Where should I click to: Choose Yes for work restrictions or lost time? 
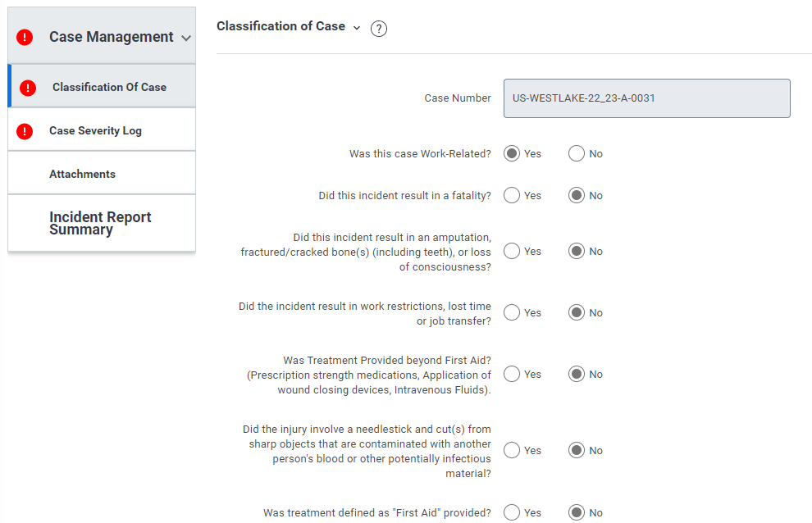(512, 313)
